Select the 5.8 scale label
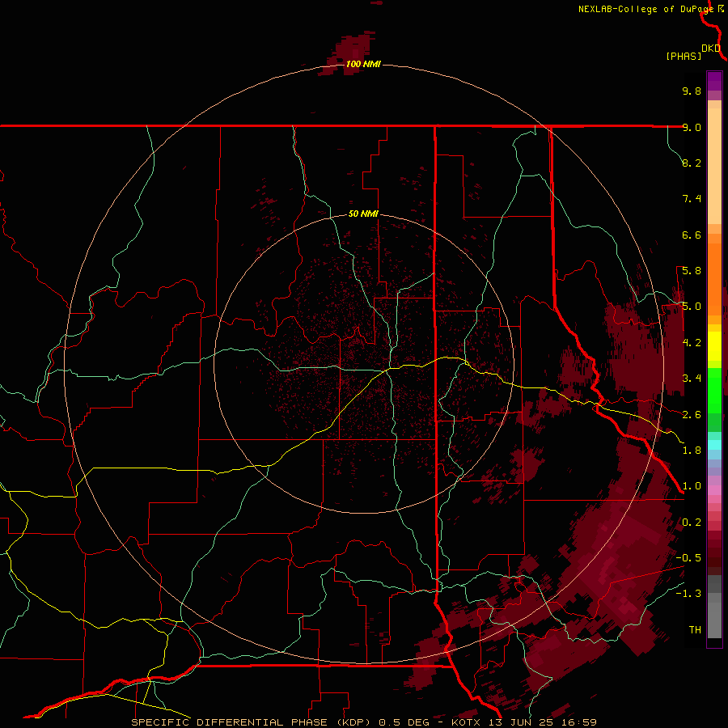The image size is (728, 728). (692, 271)
